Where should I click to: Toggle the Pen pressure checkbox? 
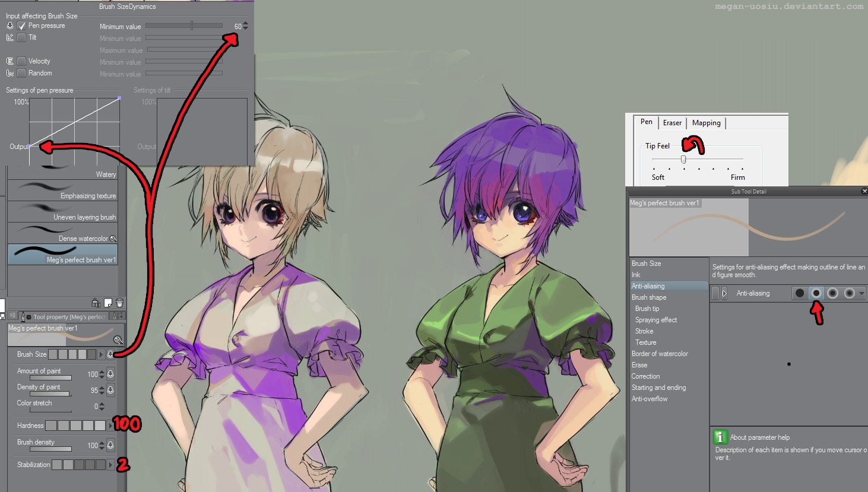pos(23,25)
